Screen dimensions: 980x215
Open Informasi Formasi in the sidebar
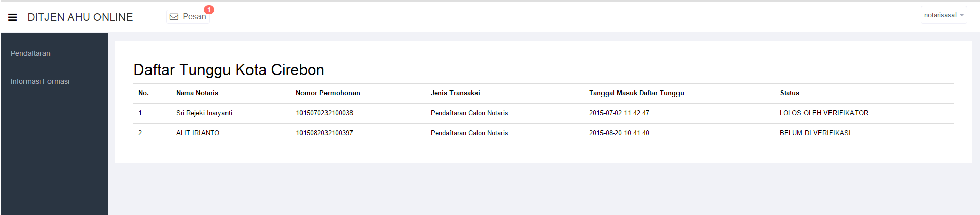tap(40, 81)
